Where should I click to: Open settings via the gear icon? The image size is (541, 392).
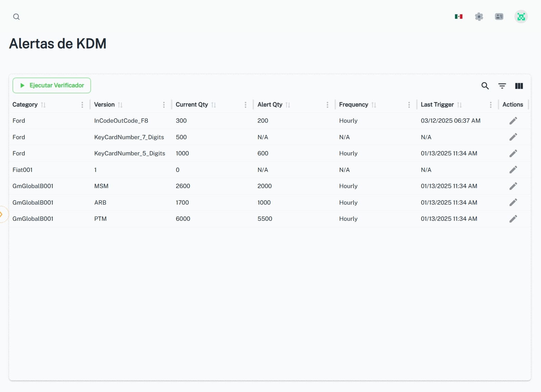click(x=479, y=16)
